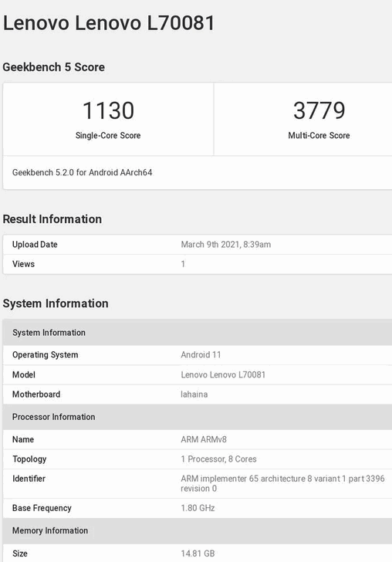392x562 pixels.
Task: Click the processor 'Name' row label
Action: click(23, 439)
